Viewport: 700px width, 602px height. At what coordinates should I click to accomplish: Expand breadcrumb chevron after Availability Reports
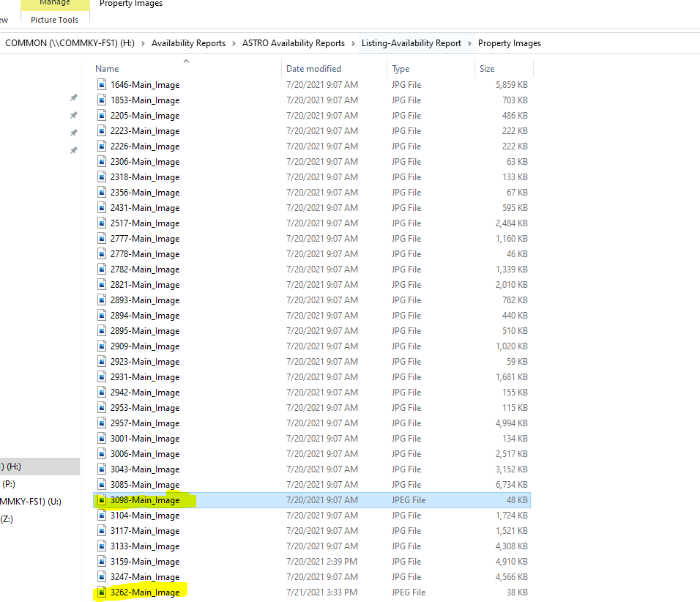coord(234,43)
